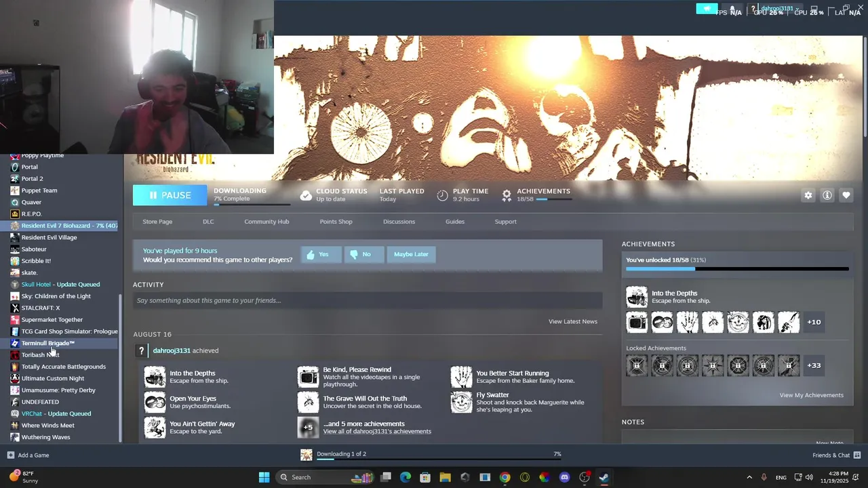Expand the +5 more achievements icon

pos(308,428)
